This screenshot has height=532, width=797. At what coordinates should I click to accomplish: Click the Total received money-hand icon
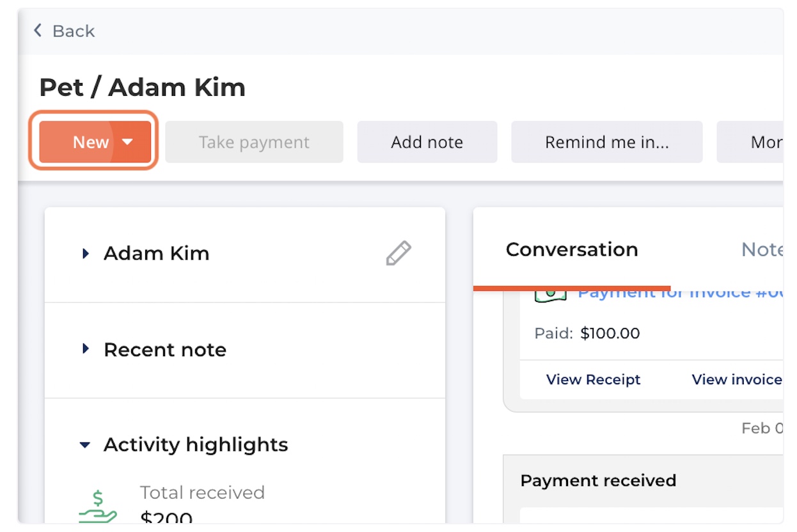97,507
